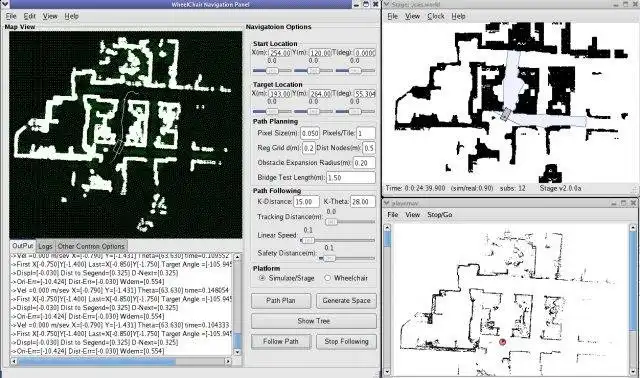Click window menu icon of playernav titlebar
The image size is (640, 378).
click(387, 203)
